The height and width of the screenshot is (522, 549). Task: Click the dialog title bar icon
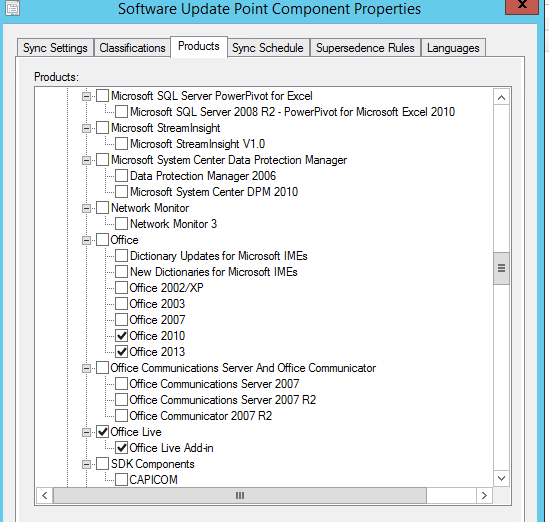point(13,8)
